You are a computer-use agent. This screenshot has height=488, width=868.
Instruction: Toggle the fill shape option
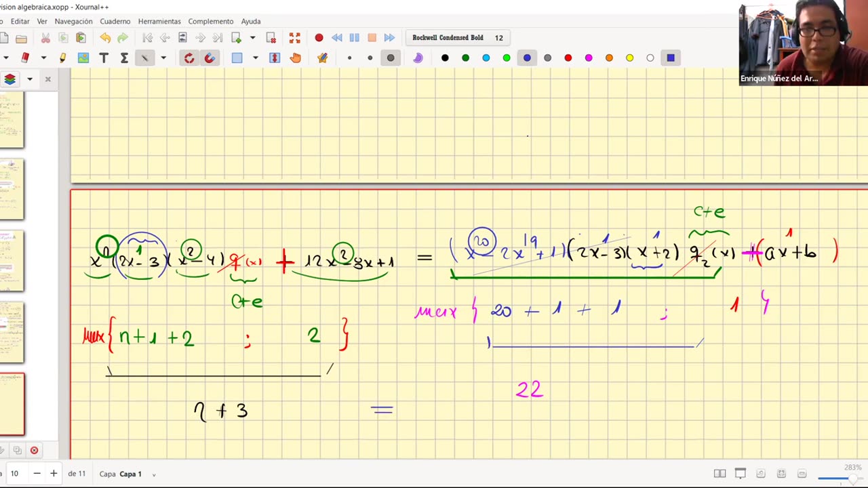point(418,58)
